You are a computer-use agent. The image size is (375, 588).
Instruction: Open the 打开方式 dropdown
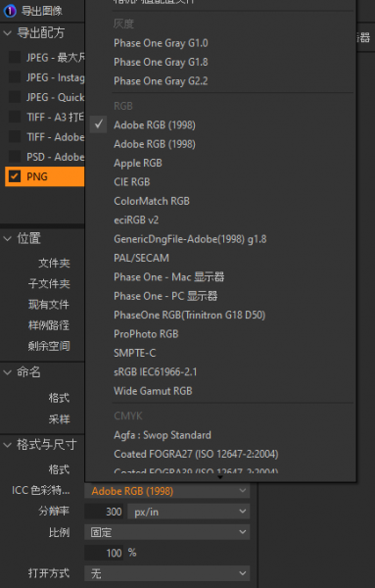coord(167,573)
